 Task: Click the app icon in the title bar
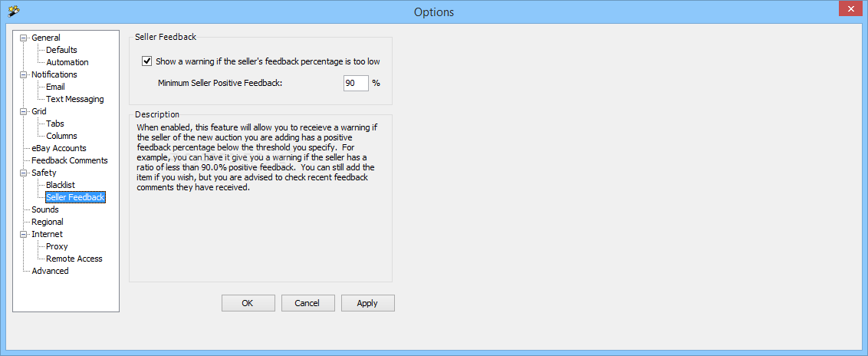pos(13,12)
